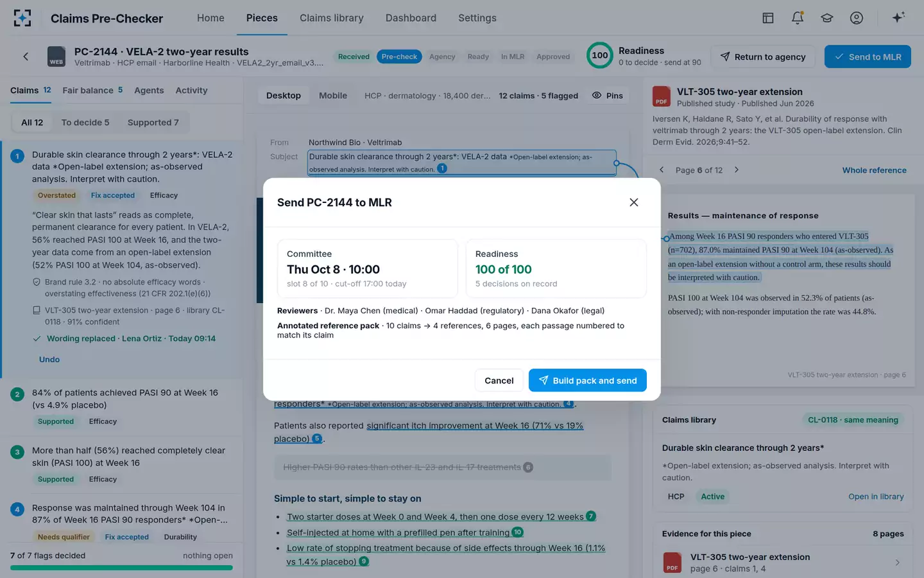Click the Brand rule 3.2 shield icon
This screenshot has height=578, width=924.
[x=37, y=282]
